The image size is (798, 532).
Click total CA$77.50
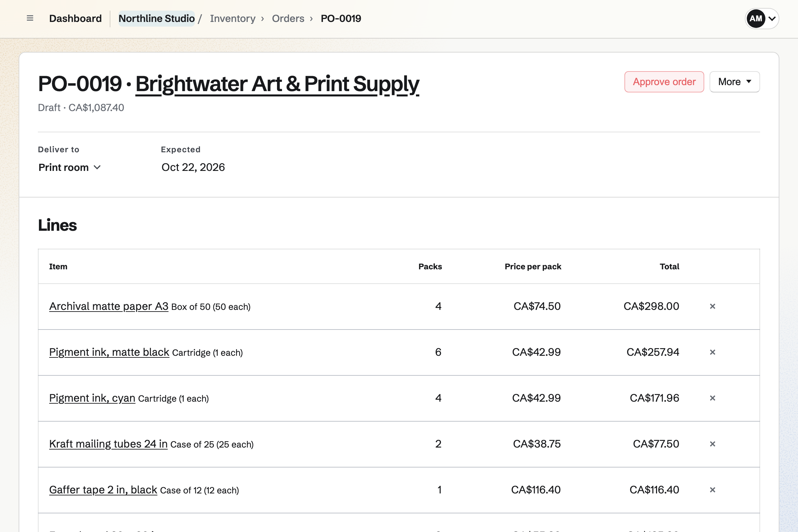pos(656,444)
